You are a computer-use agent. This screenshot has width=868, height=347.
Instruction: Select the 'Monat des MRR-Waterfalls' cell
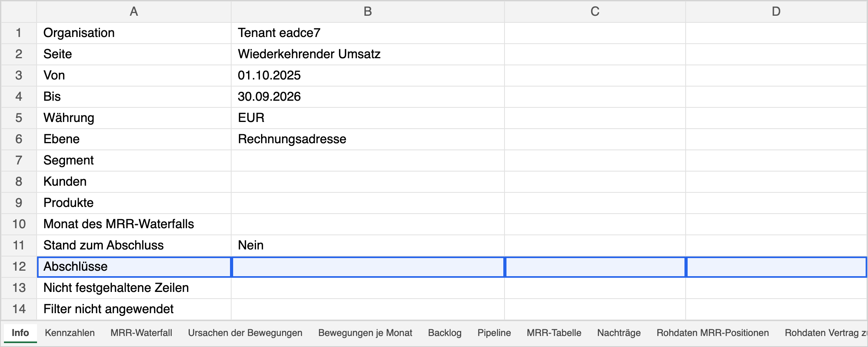(x=134, y=224)
